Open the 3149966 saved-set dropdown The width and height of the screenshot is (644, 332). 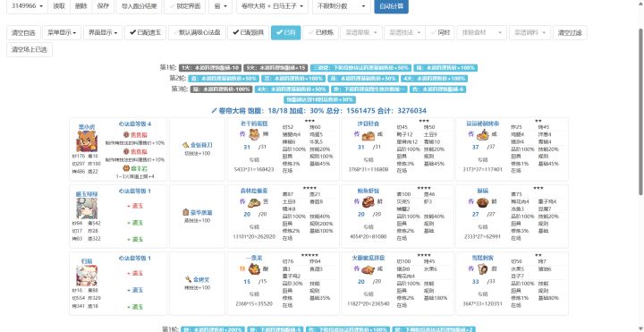point(27,6)
